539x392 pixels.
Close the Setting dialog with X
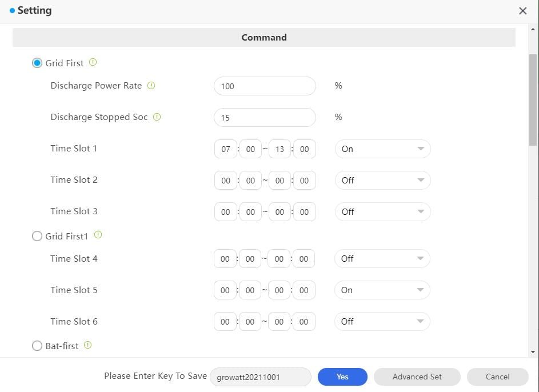[x=522, y=11]
